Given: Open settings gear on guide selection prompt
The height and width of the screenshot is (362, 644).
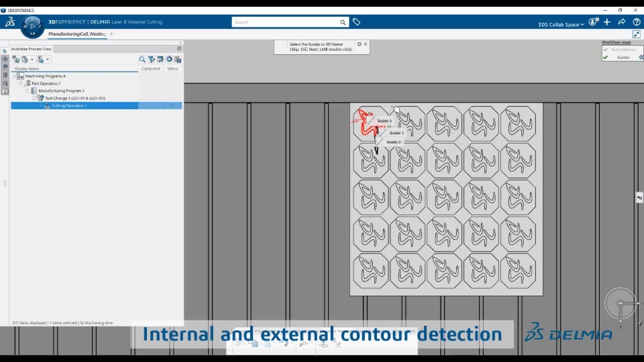Looking at the screenshot, I should [360, 44].
